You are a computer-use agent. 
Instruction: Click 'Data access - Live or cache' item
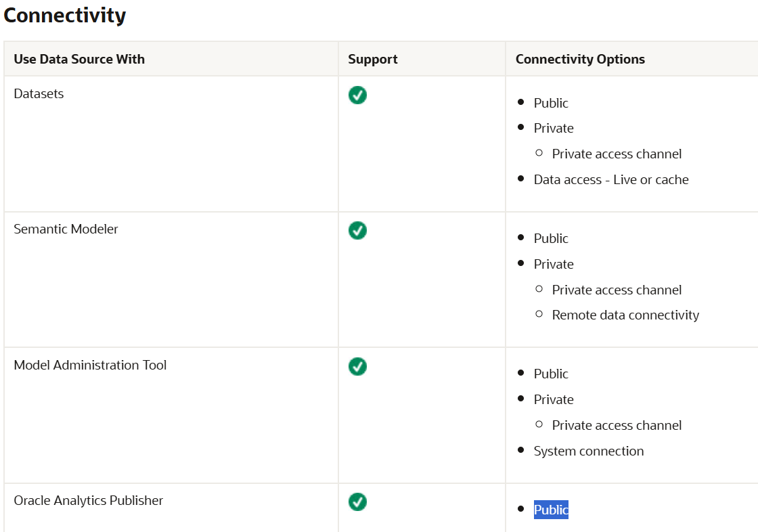[x=611, y=179]
